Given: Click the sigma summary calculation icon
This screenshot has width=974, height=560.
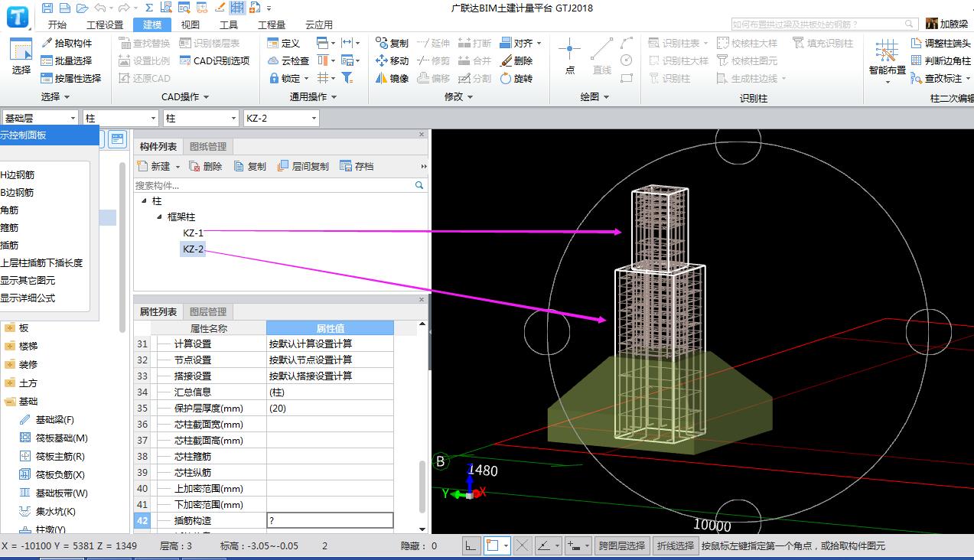Looking at the screenshot, I should point(148,8).
